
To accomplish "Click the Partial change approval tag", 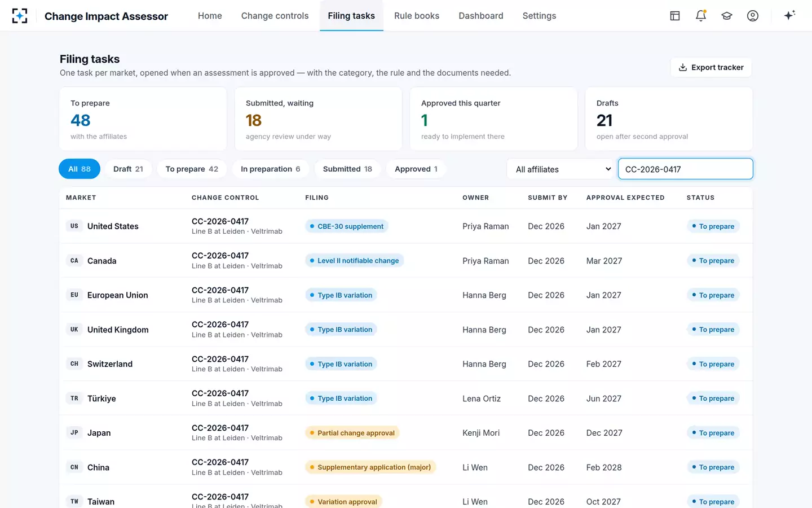I will click(x=352, y=433).
